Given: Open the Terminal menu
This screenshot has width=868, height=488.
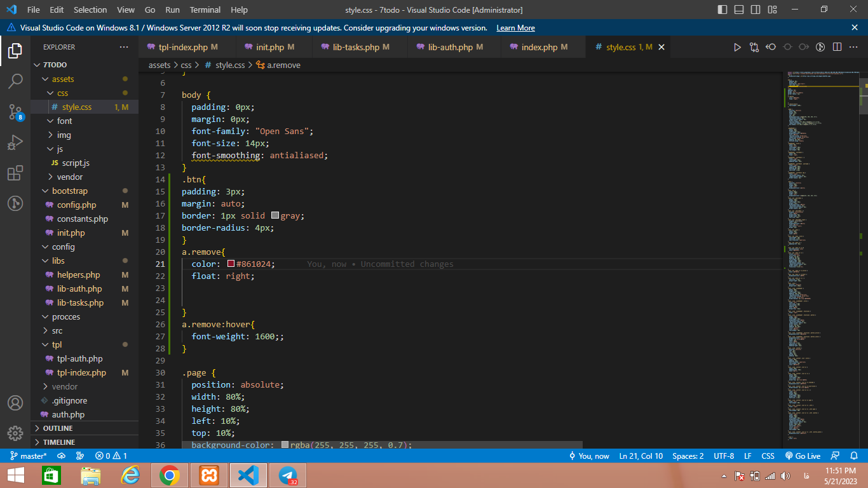Looking at the screenshot, I should (x=205, y=10).
